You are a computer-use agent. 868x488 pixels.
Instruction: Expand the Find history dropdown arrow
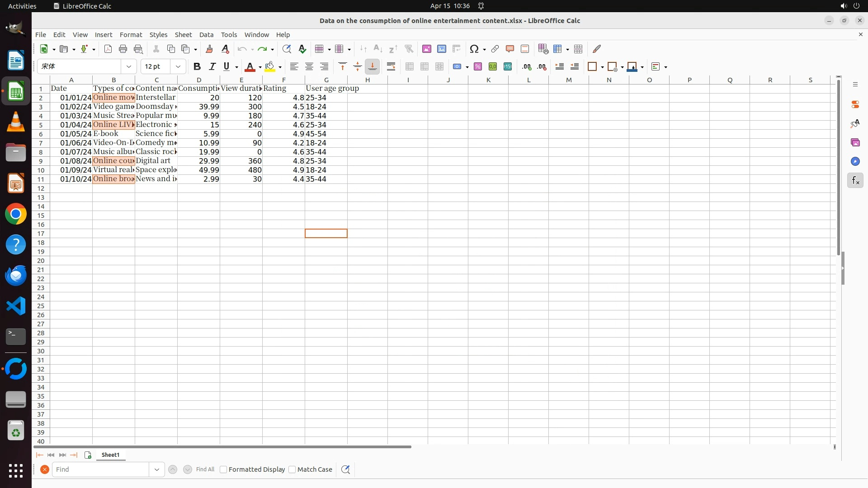157,469
